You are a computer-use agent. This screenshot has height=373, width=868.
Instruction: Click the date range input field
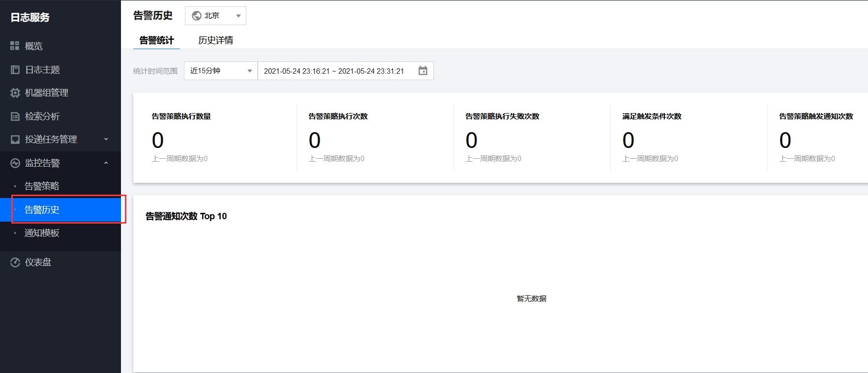pyautogui.click(x=345, y=71)
